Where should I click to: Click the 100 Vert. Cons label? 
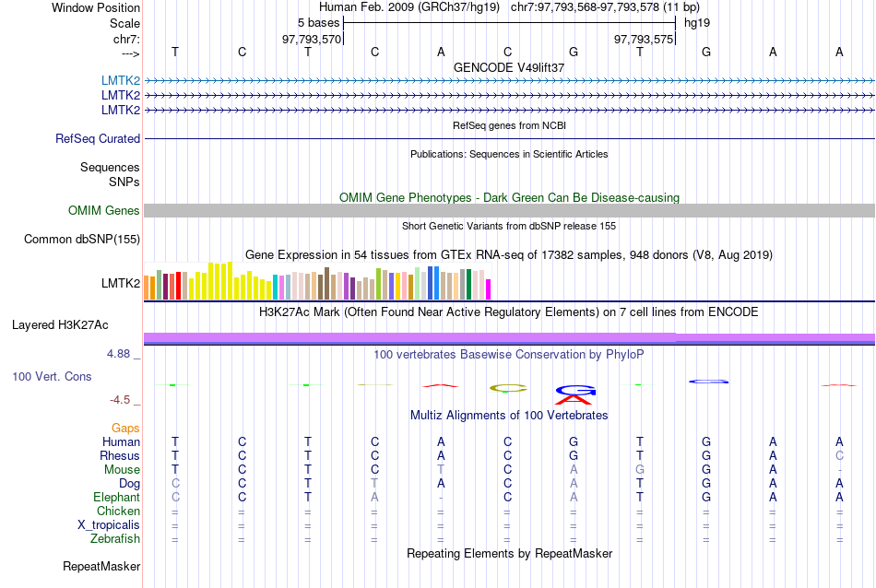pyautogui.click(x=52, y=376)
